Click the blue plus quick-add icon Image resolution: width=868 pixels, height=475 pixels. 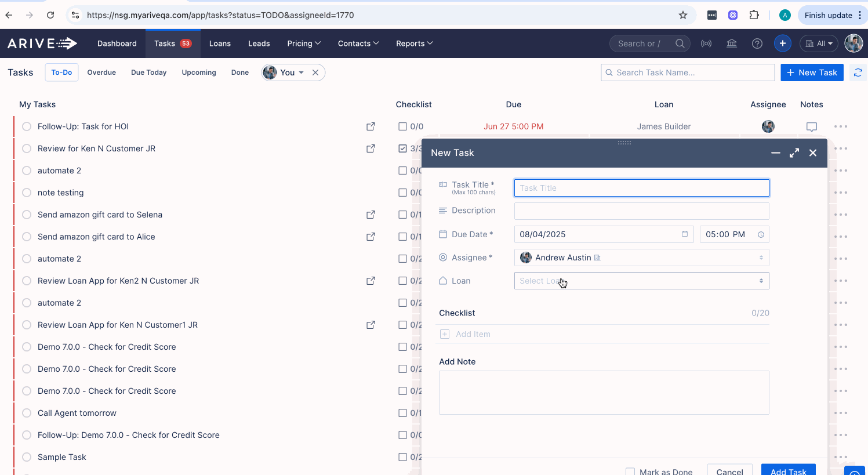[783, 43]
